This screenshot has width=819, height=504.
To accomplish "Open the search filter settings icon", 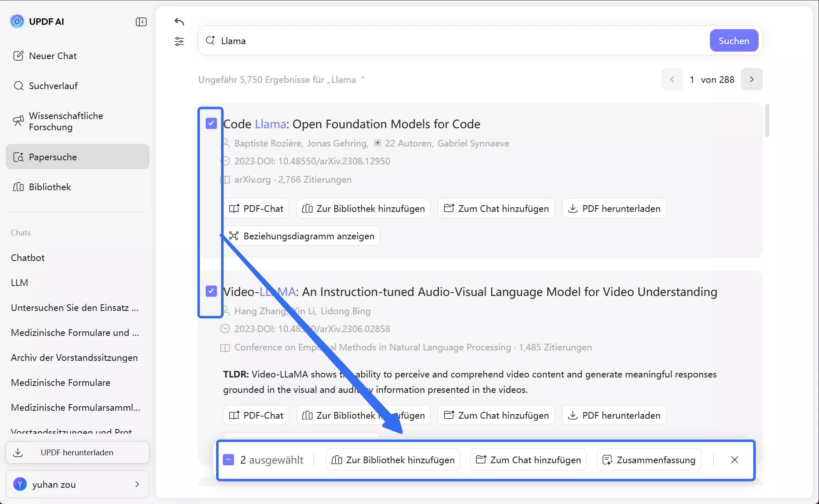I will (179, 41).
